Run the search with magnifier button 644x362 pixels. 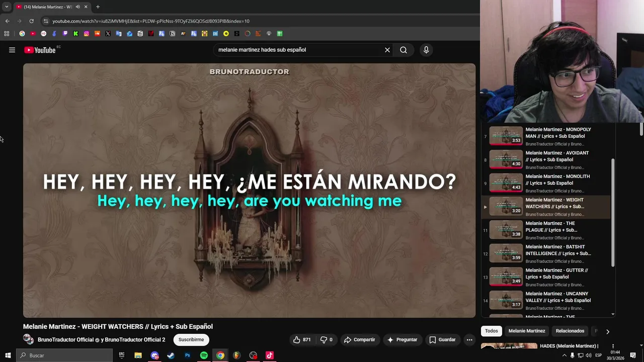[404, 50]
